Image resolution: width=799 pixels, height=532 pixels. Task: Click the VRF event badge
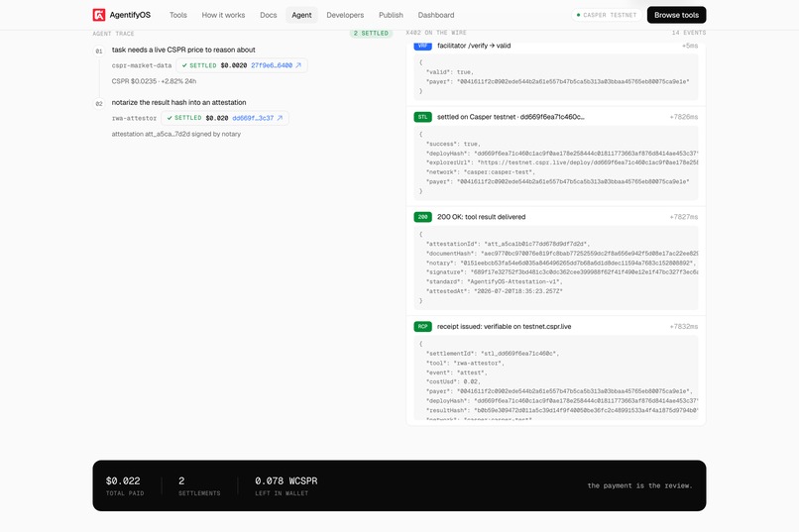click(x=422, y=46)
